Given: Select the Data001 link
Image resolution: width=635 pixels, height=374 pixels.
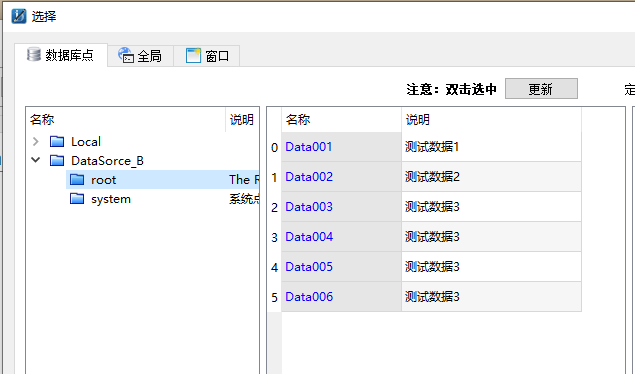Looking at the screenshot, I should [x=309, y=147].
